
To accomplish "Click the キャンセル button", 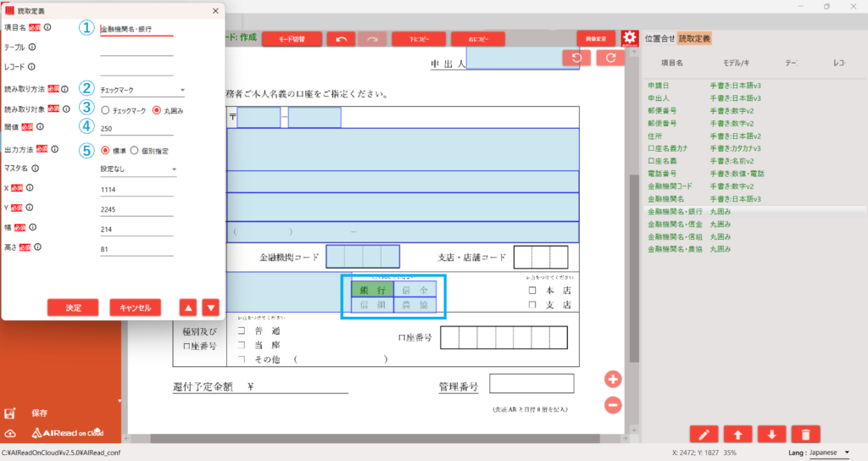I will (x=136, y=308).
